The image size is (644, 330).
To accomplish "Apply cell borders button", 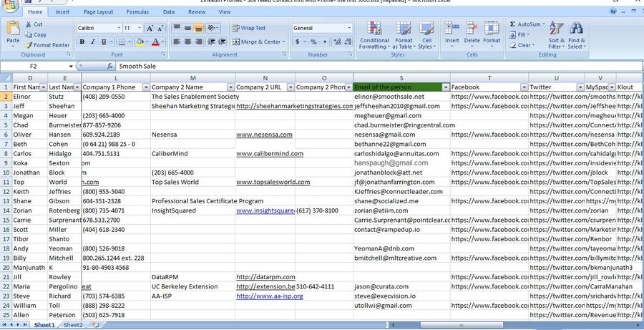I will pos(121,42).
